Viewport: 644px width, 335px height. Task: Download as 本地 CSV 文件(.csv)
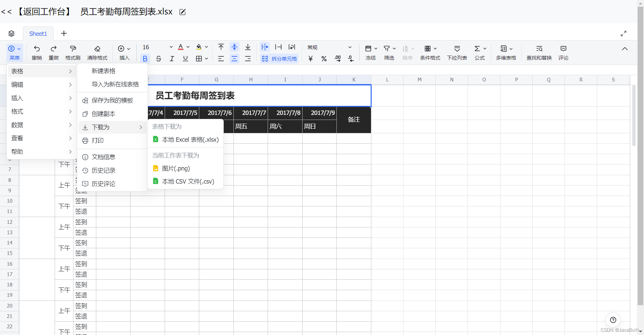[x=185, y=182]
